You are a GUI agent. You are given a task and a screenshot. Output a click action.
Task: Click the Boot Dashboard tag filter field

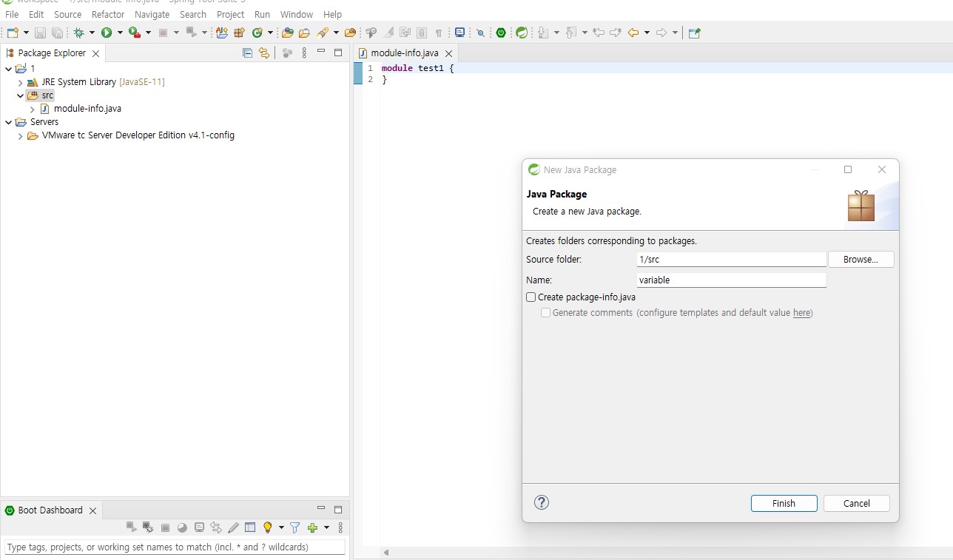(x=175, y=547)
